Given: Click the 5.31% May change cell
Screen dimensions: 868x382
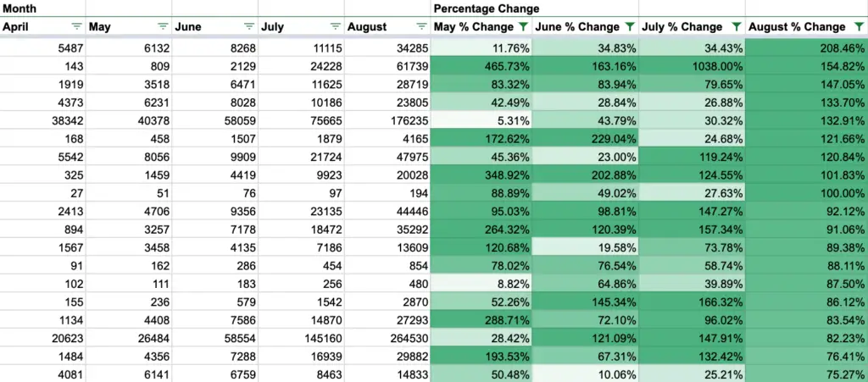Looking at the screenshot, I should tap(481, 120).
